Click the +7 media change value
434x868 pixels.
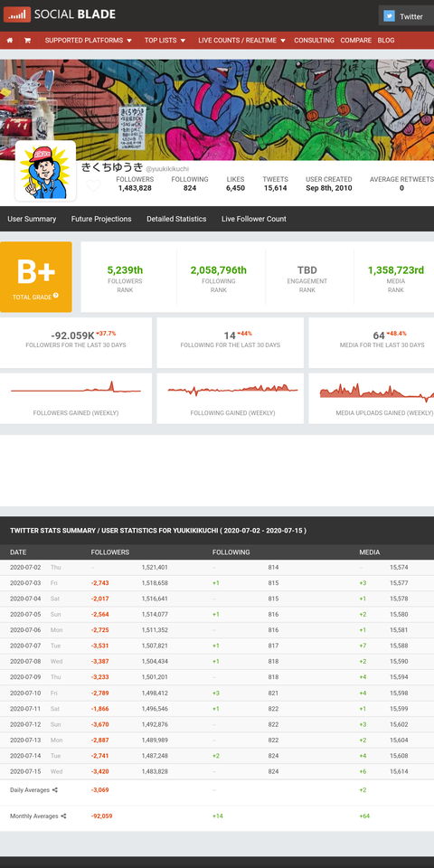point(363,646)
